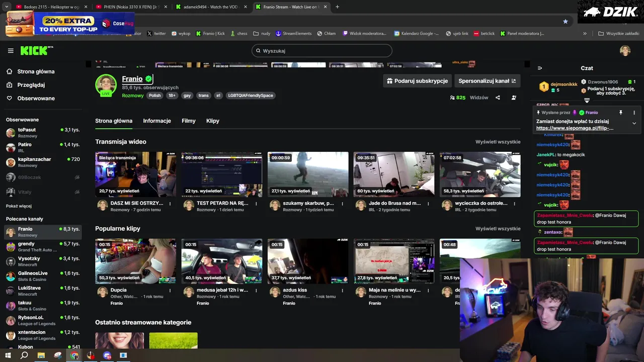Close the Franio Stream browser tab
This screenshot has width=644, height=362.
click(x=326, y=7)
